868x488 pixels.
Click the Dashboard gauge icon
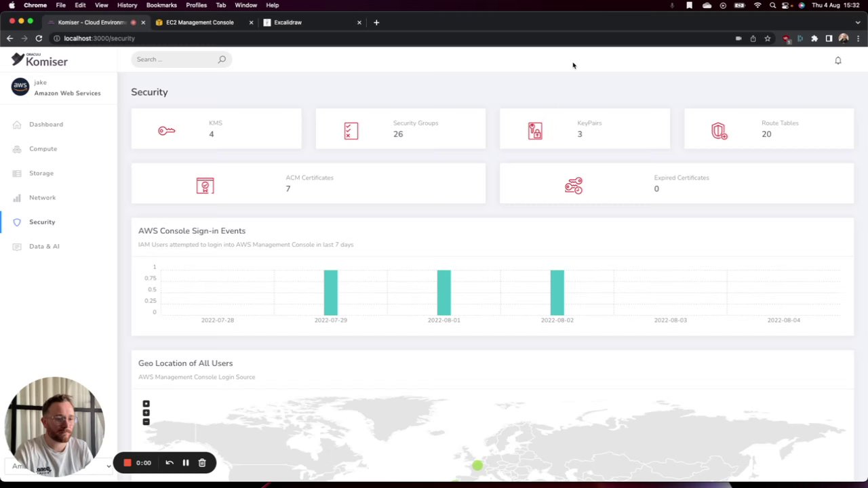17,125
